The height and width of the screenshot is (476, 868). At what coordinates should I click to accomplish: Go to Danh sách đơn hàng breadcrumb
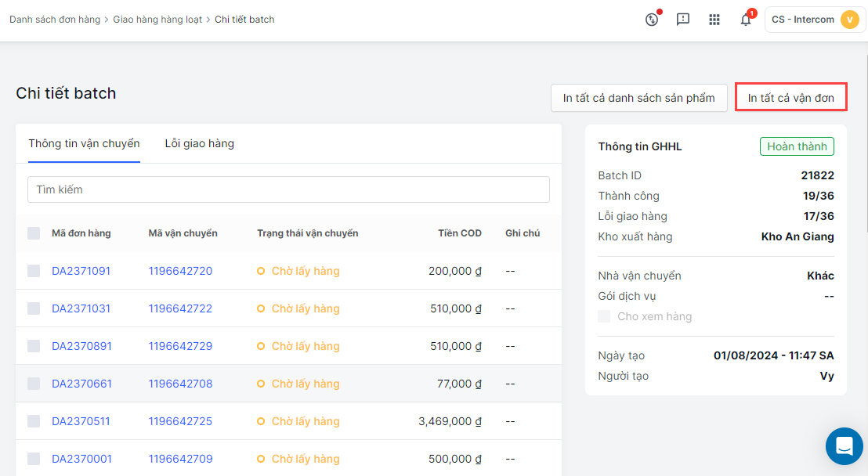pos(55,19)
